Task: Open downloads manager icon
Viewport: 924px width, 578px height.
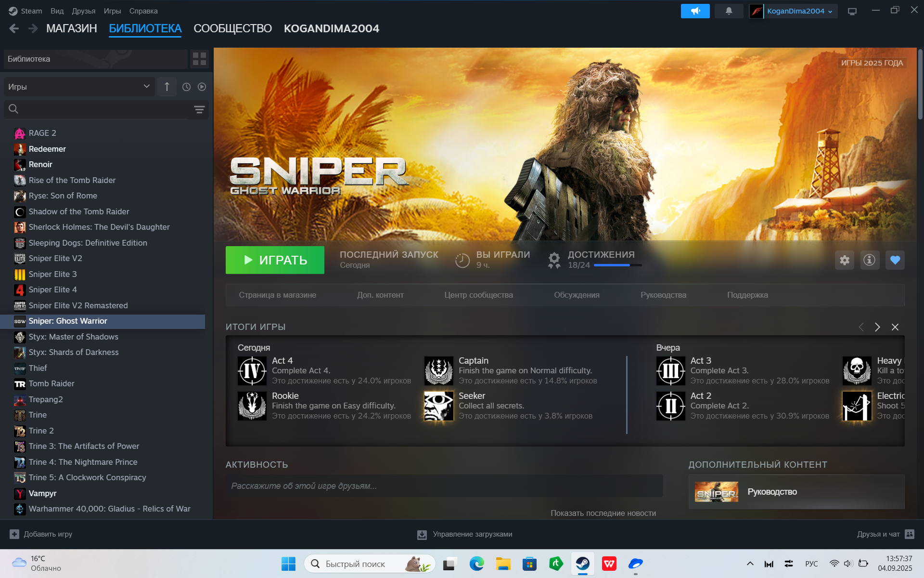Action: pos(422,535)
